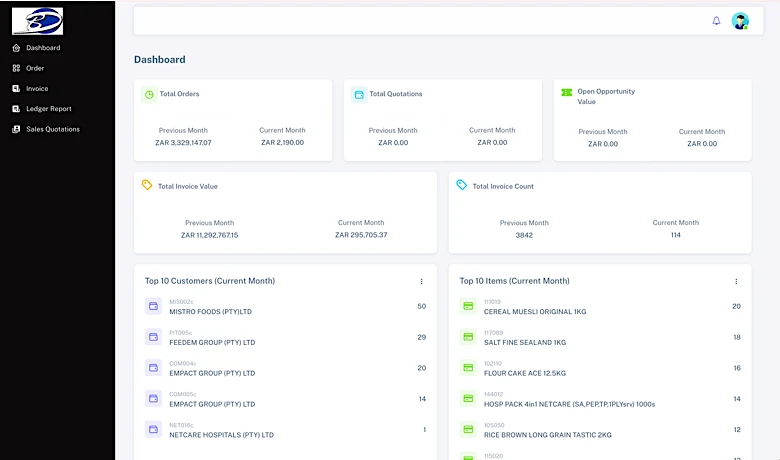Click the Open Opportunity Value ticket icon
The width and height of the screenshot is (780, 460).
pyautogui.click(x=567, y=92)
